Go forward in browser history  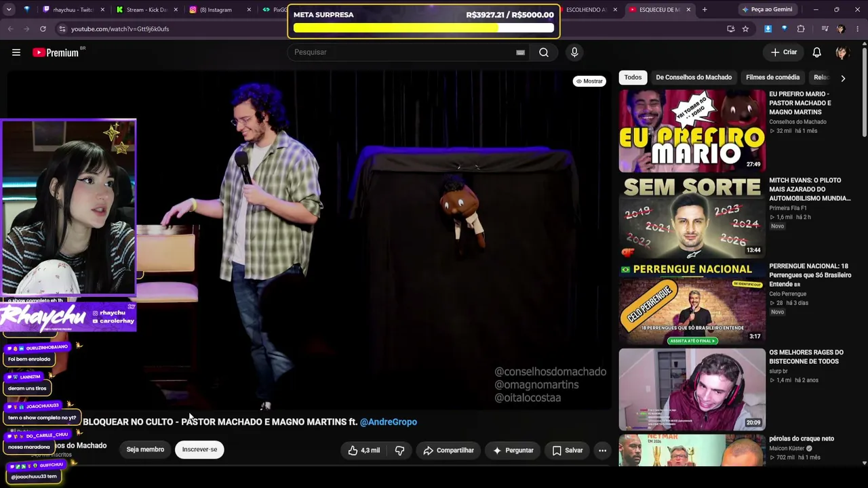[26, 28]
